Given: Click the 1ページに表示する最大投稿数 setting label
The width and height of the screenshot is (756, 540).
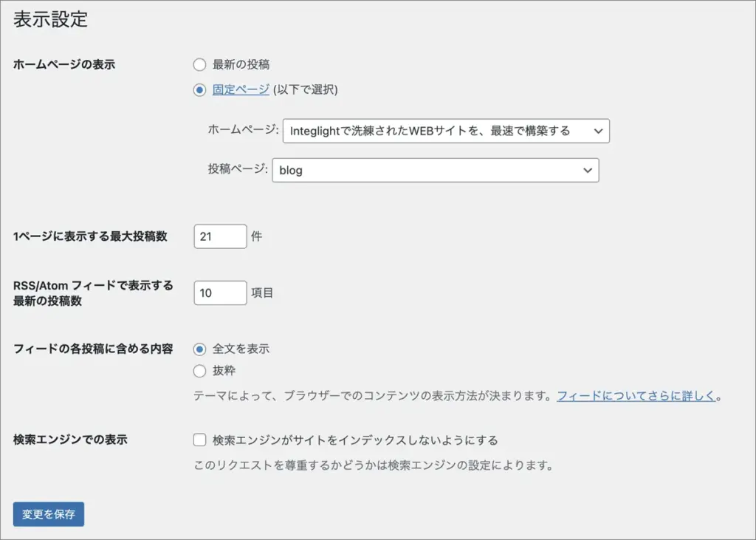Looking at the screenshot, I should point(90,236).
